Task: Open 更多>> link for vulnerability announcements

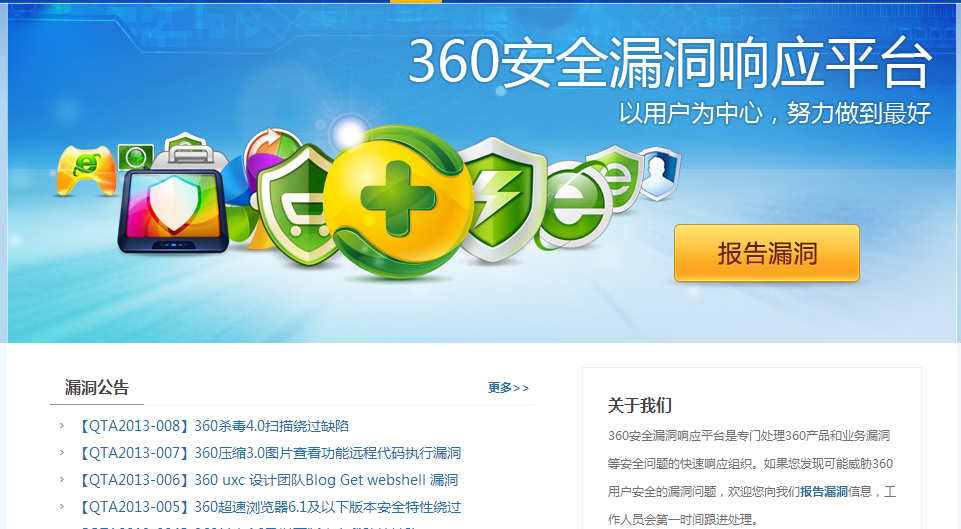Action: [508, 387]
